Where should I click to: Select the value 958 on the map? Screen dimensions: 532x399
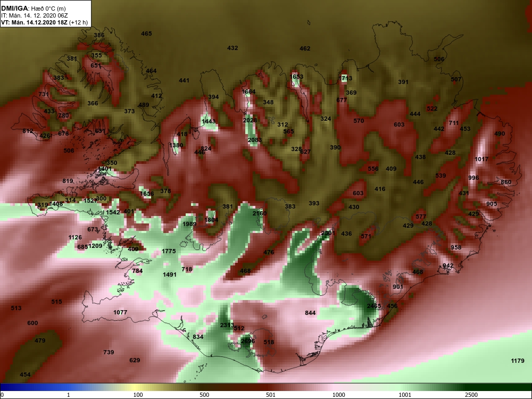tap(456, 247)
